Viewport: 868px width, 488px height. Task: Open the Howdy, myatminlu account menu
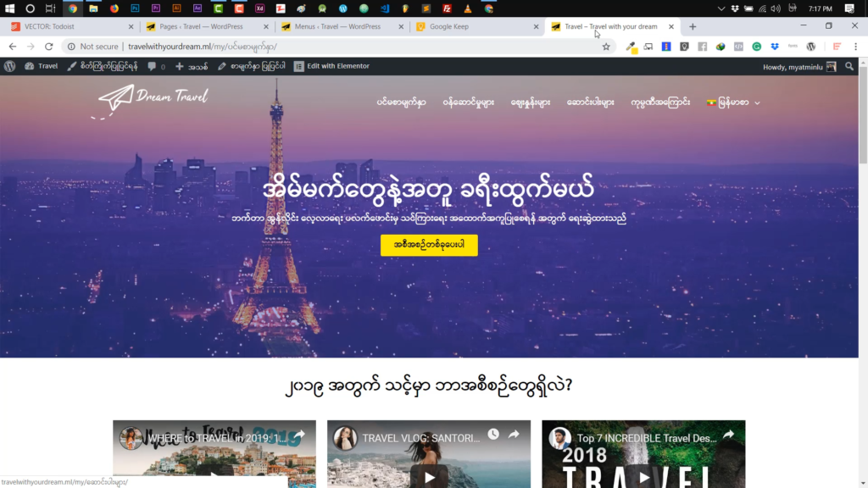(799, 66)
